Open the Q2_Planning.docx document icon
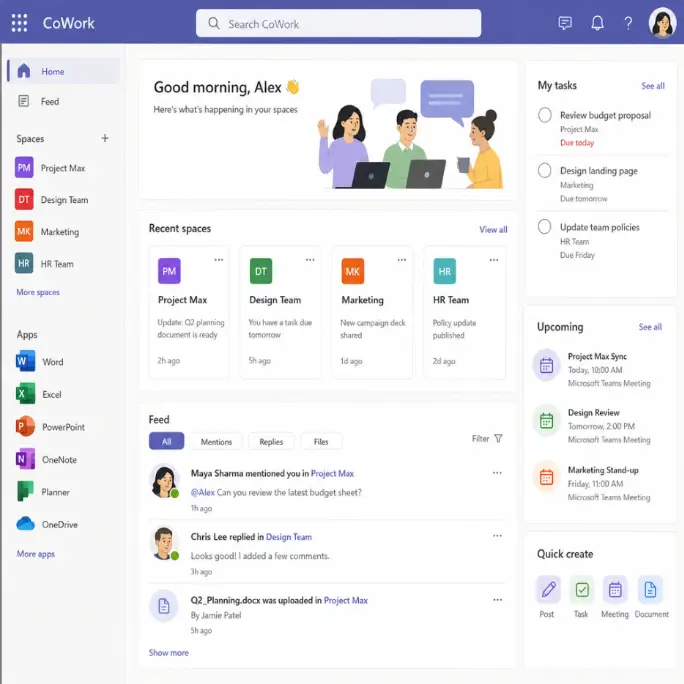This screenshot has height=684, width=684. (164, 606)
